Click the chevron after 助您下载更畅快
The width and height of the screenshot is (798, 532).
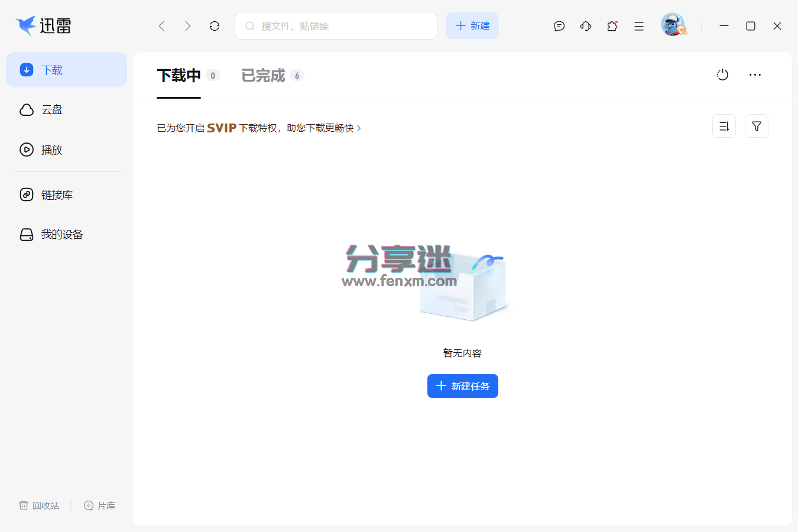pyautogui.click(x=359, y=128)
